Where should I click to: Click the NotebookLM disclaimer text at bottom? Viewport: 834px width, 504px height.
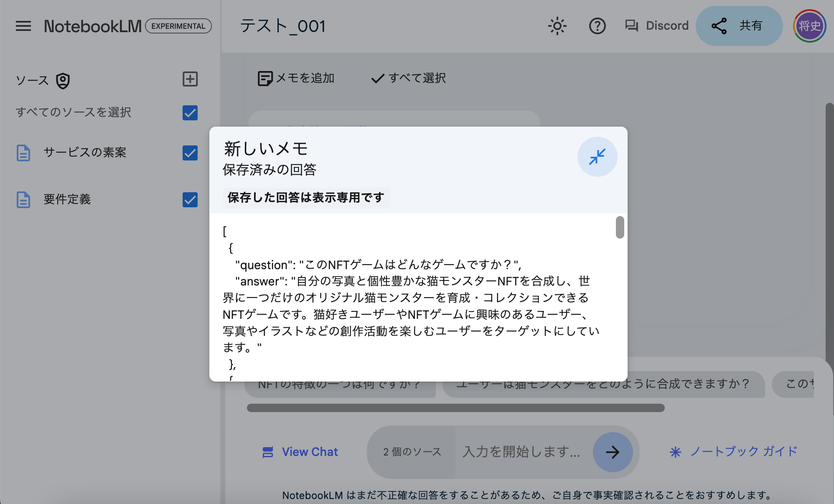pyautogui.click(x=527, y=495)
